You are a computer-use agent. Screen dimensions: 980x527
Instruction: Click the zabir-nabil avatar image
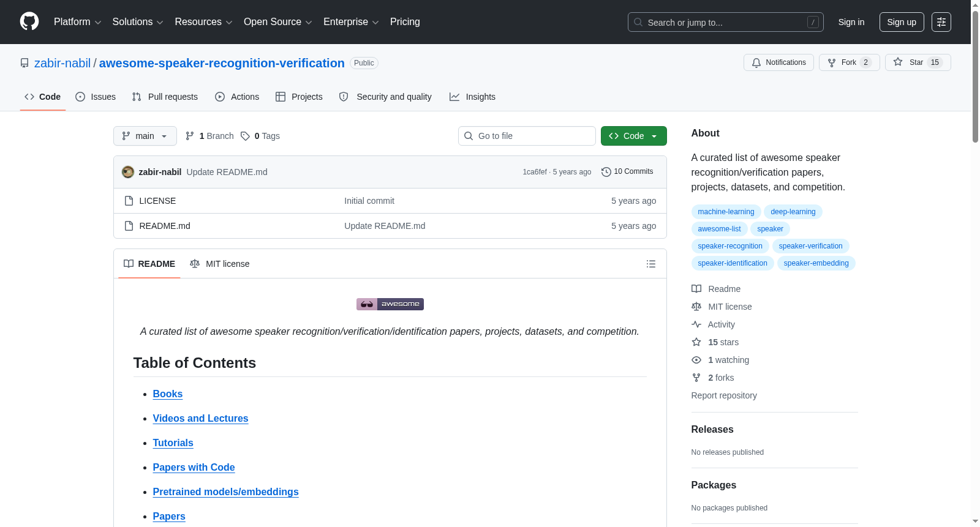pyautogui.click(x=128, y=172)
